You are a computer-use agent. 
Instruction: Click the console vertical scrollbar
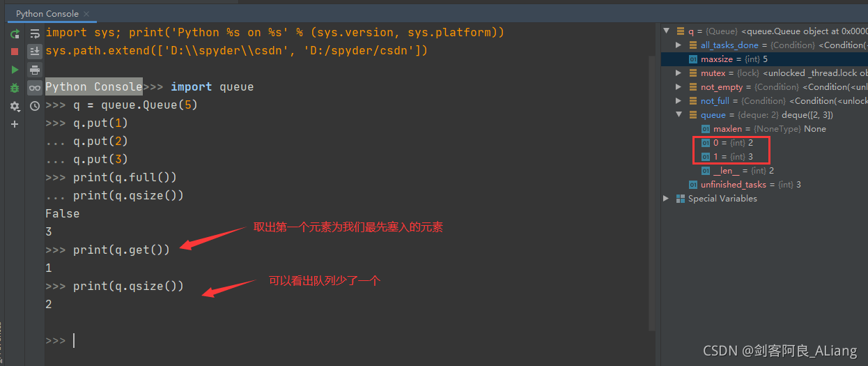click(x=652, y=174)
